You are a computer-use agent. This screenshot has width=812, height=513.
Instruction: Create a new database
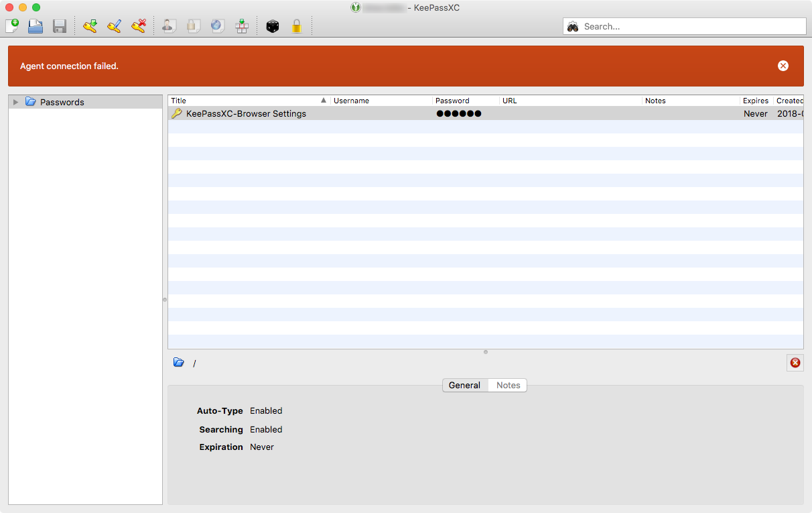pyautogui.click(x=13, y=26)
